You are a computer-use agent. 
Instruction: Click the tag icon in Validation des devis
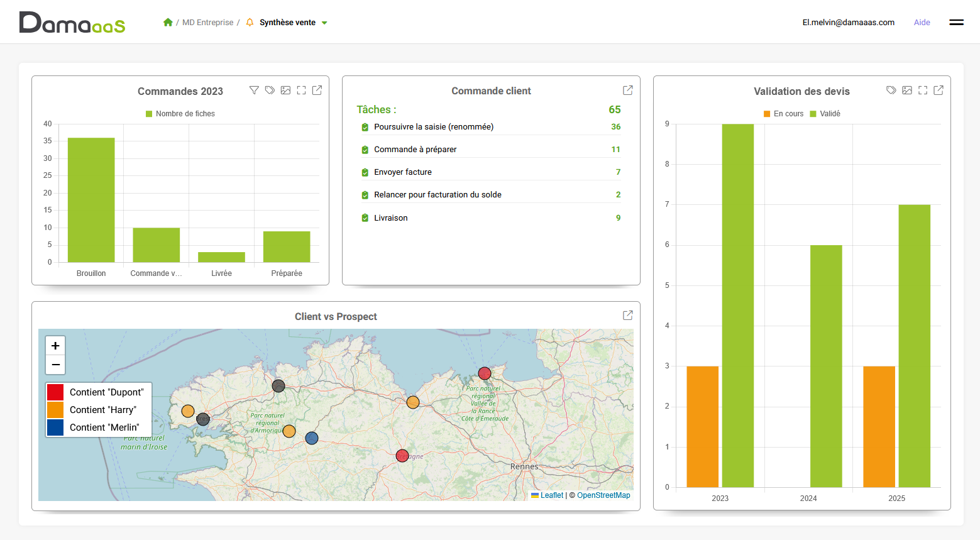point(891,91)
